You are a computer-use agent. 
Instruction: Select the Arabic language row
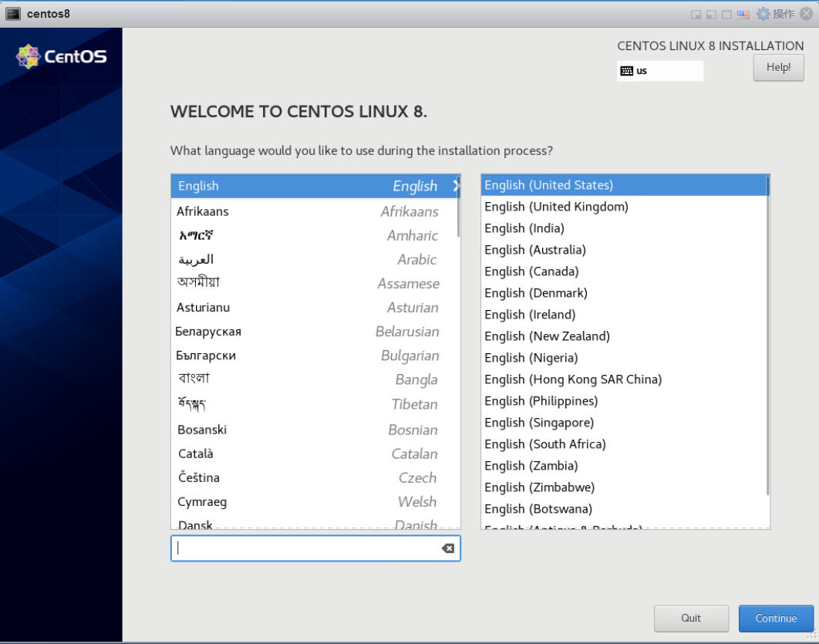pyautogui.click(x=315, y=260)
